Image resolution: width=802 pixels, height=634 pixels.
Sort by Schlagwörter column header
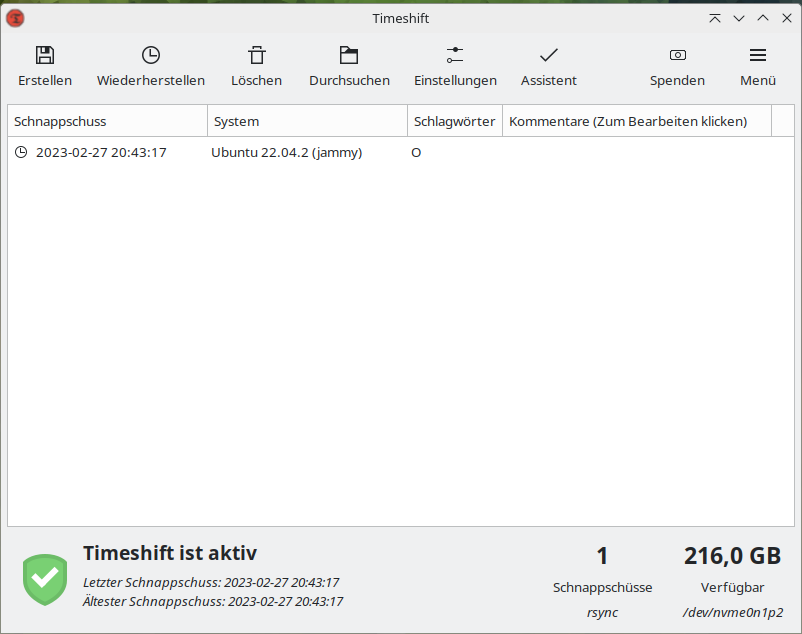coord(455,121)
